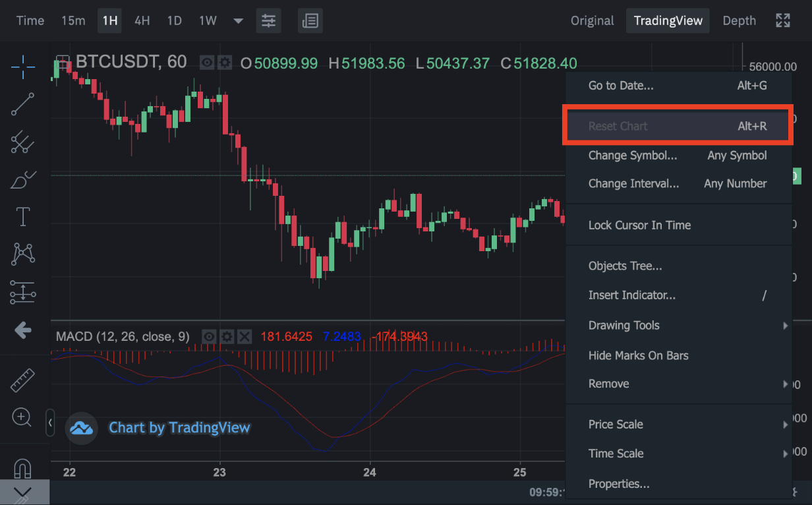Open chart indicator settings sliders icon
Viewport: 812px width, 505px height.
coord(268,20)
